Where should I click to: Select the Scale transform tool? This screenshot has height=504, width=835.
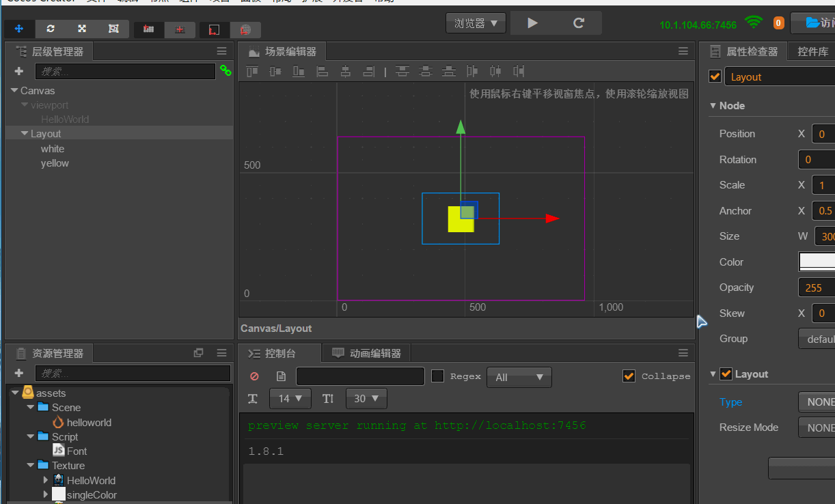82,29
